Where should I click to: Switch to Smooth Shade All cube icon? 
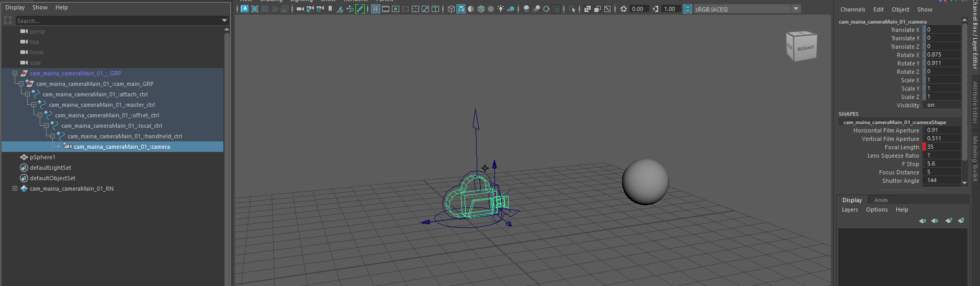461,9
